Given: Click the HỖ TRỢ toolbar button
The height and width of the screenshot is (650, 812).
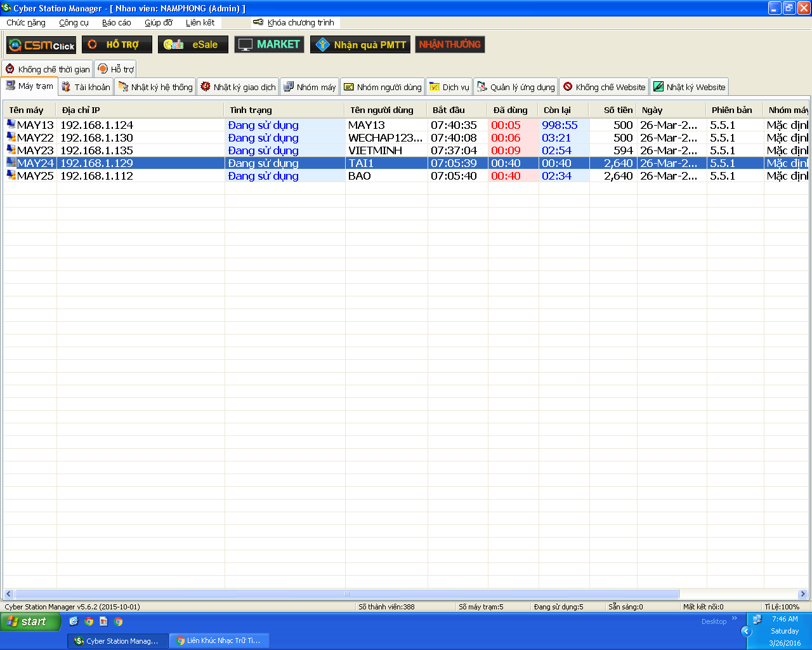Looking at the screenshot, I should click(117, 44).
